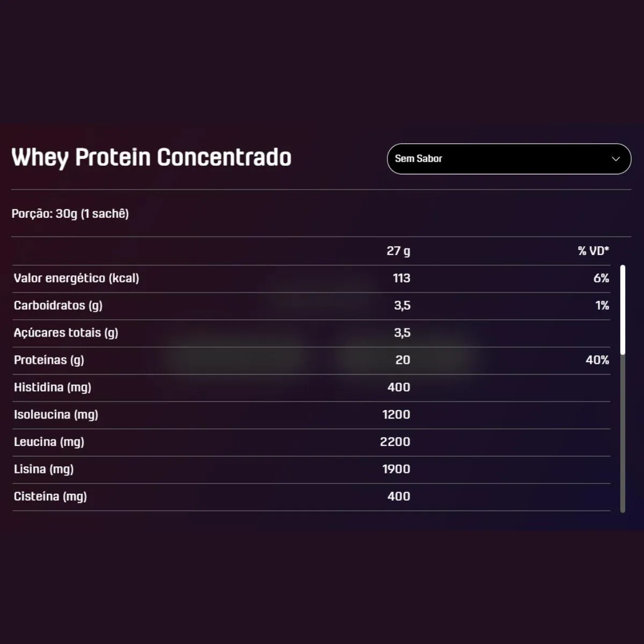Click the Porção: 30g (1 sachê) text
This screenshot has height=644, width=644.
click(x=70, y=214)
